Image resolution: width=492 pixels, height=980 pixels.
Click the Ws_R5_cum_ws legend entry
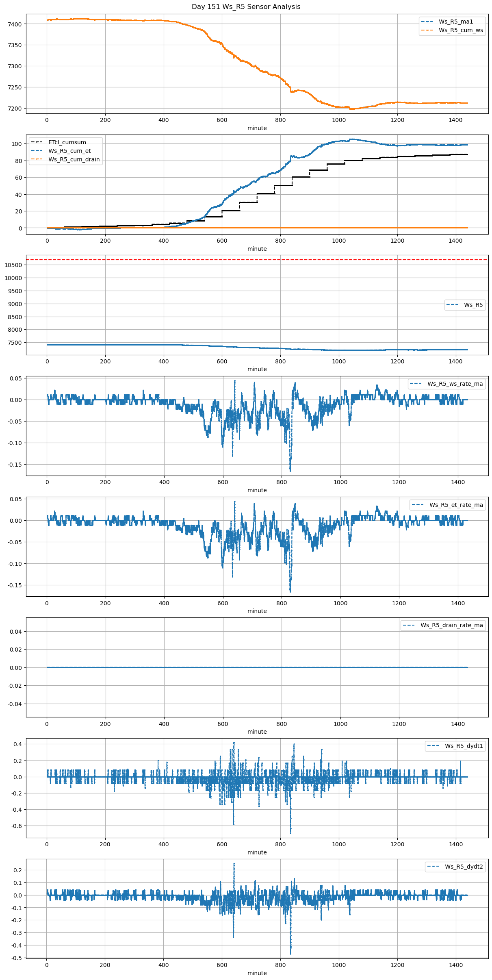(461, 30)
